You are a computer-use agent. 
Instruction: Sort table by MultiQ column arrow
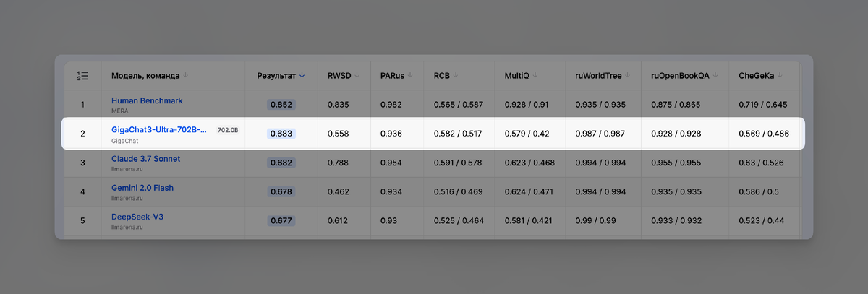[x=537, y=75]
